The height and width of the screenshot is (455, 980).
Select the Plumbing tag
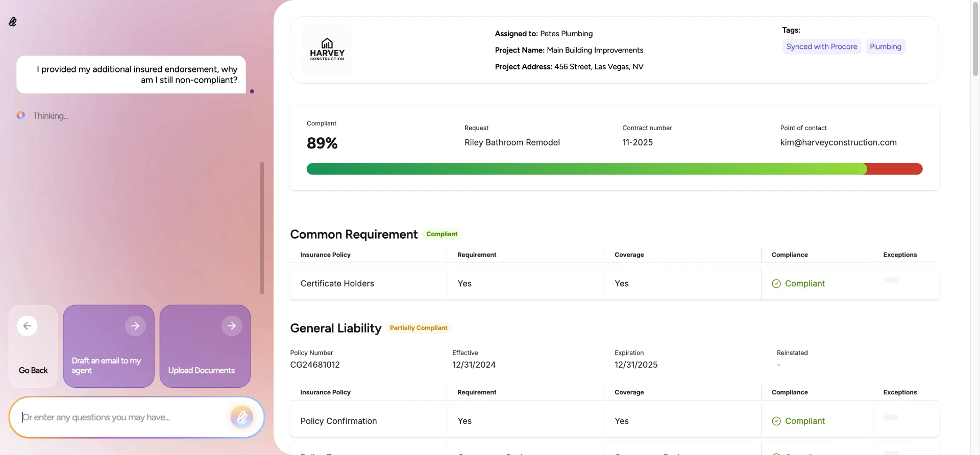[x=885, y=47]
